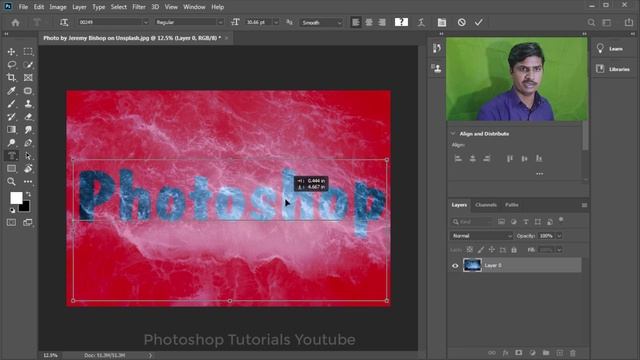Open Create Warped Text option
The height and width of the screenshot is (360, 640).
(421, 22)
